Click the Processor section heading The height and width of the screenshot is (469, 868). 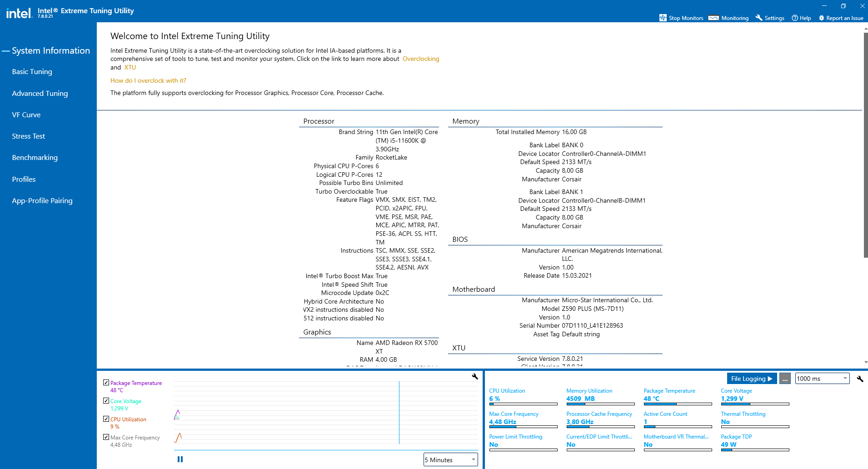click(x=319, y=121)
